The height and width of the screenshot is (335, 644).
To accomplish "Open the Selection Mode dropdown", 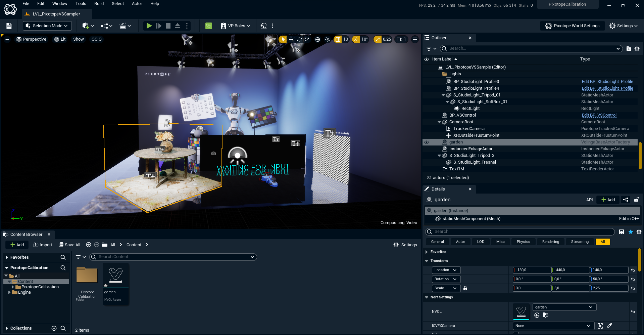I will coord(47,26).
